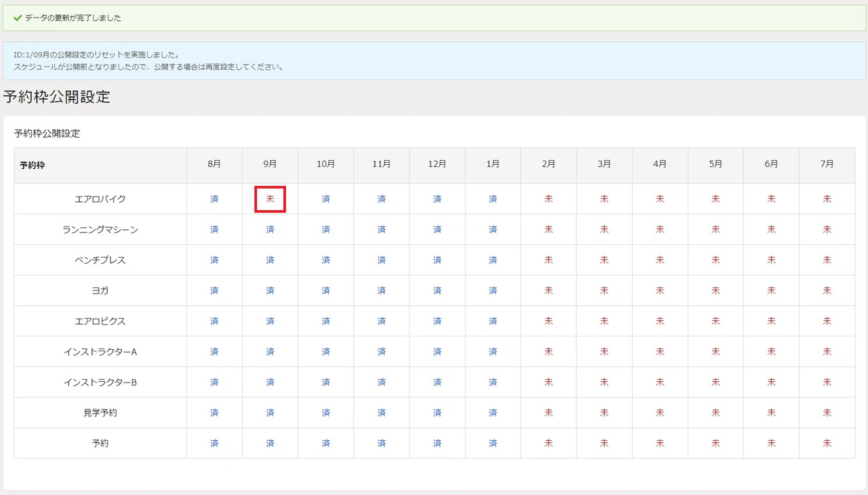
Task: Click 未 for エアロバイク in 7月
Action: (827, 199)
